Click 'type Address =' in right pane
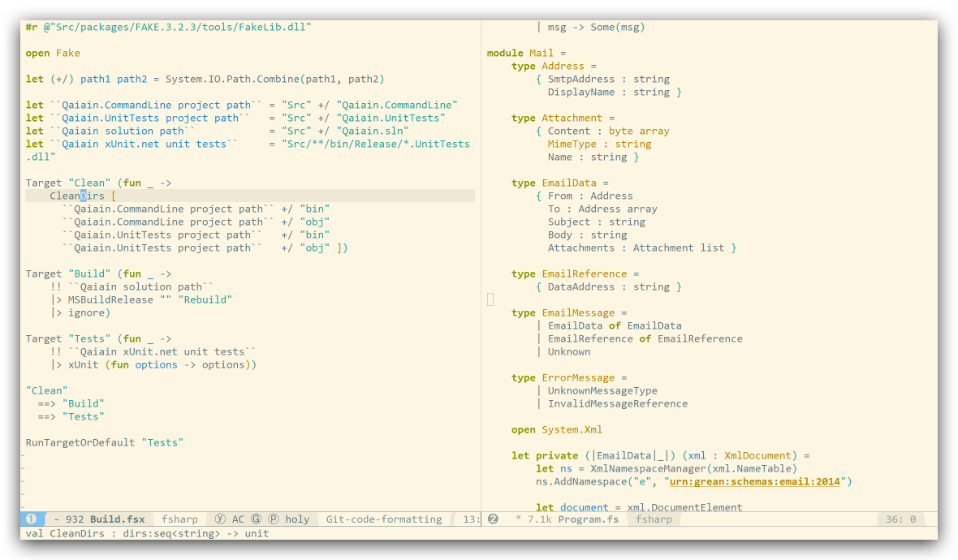 [x=555, y=66]
